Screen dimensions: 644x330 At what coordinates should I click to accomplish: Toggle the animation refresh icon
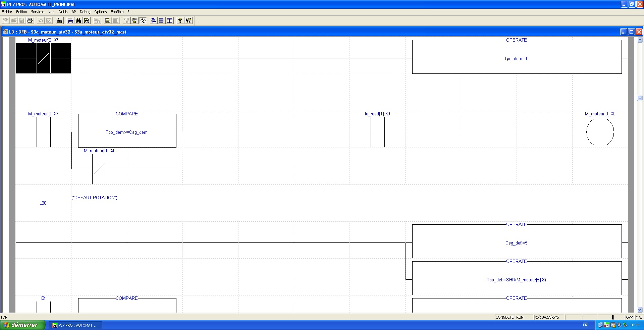tap(143, 21)
